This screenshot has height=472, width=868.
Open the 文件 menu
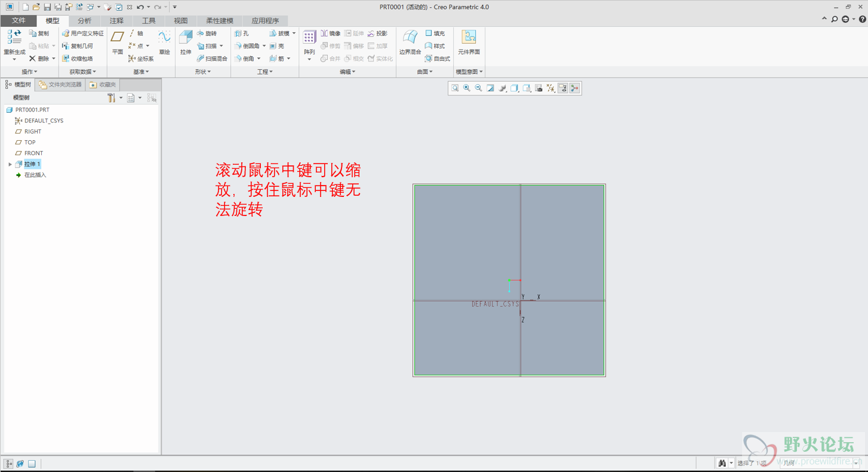[x=19, y=20]
